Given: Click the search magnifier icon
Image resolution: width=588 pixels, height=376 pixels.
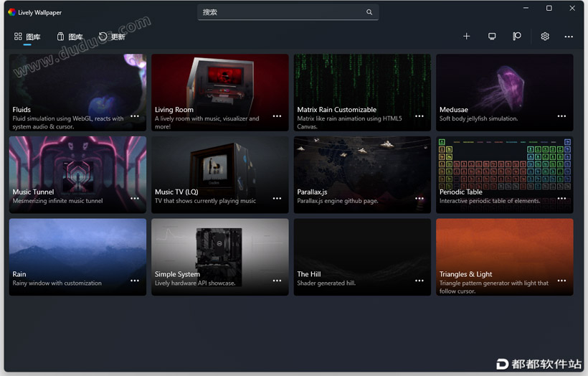Looking at the screenshot, I should tap(369, 12).
